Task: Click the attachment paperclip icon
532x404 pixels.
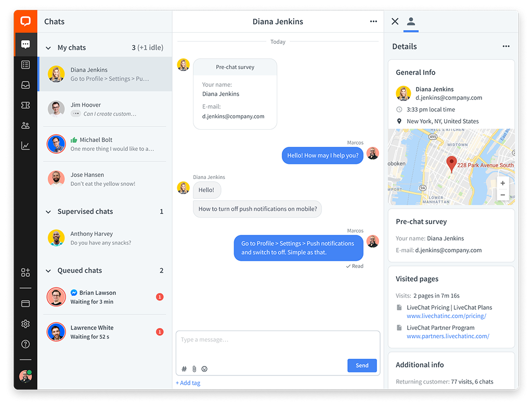Action: (194, 369)
